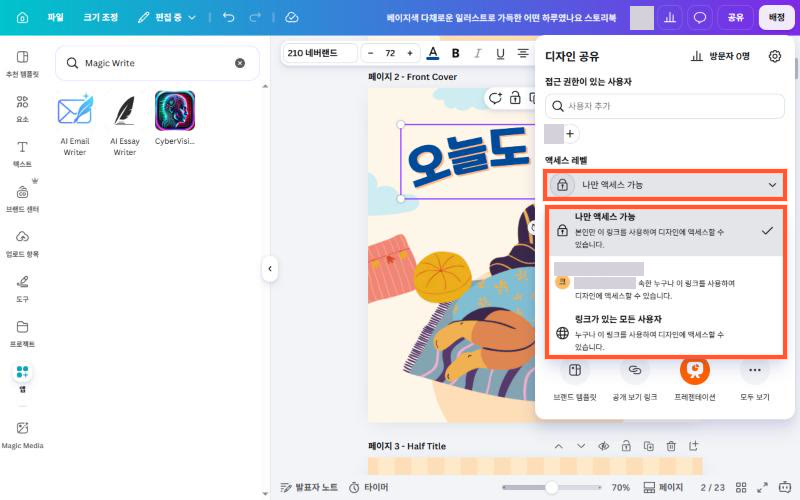Click the redo arrow
The image size is (800, 500).
255,17
